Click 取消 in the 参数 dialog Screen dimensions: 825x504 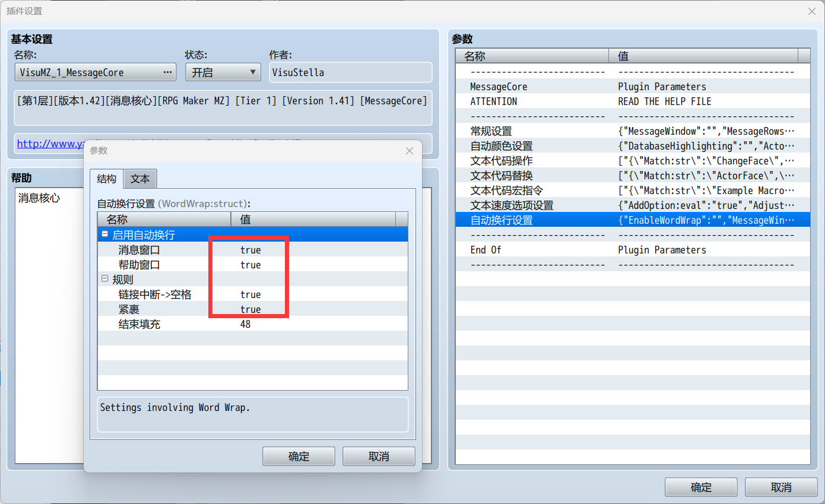tap(379, 456)
